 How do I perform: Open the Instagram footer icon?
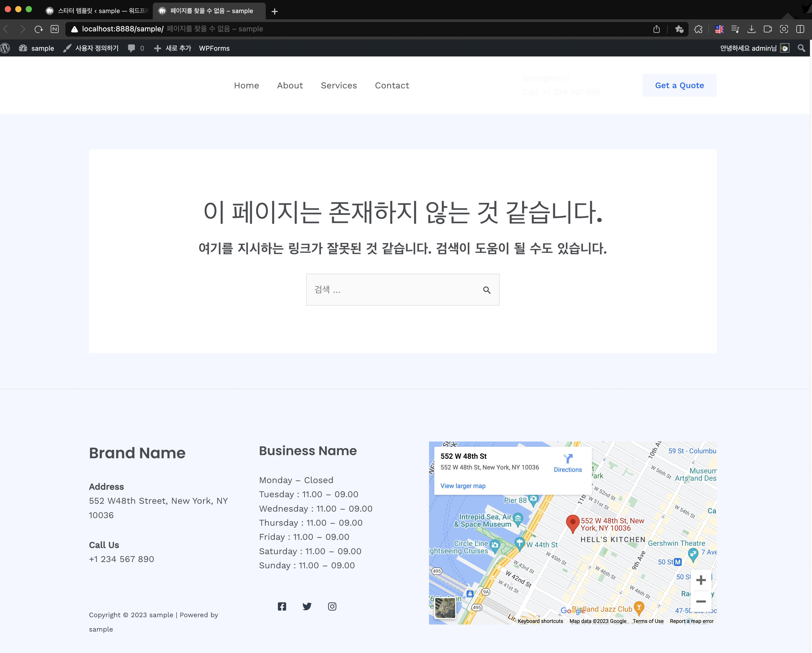point(332,606)
